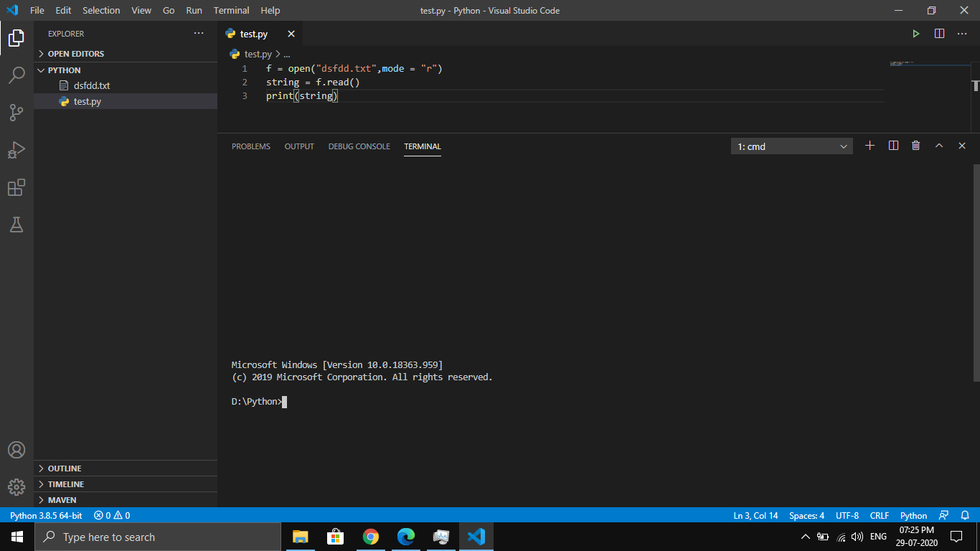Open the View menu
The width and height of the screenshot is (980, 551).
[x=141, y=11]
